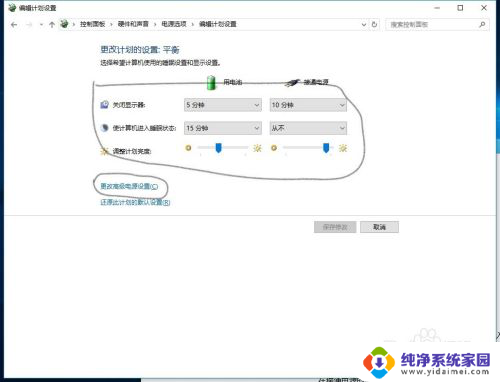Expand the address bar history dropdown
Screen dimensions: 500x382
[x=364, y=24]
